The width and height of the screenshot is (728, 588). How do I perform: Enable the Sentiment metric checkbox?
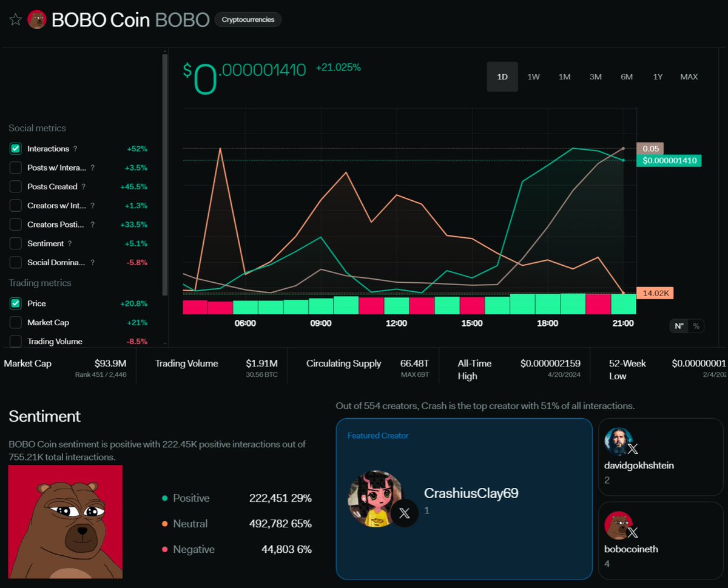[x=16, y=243]
